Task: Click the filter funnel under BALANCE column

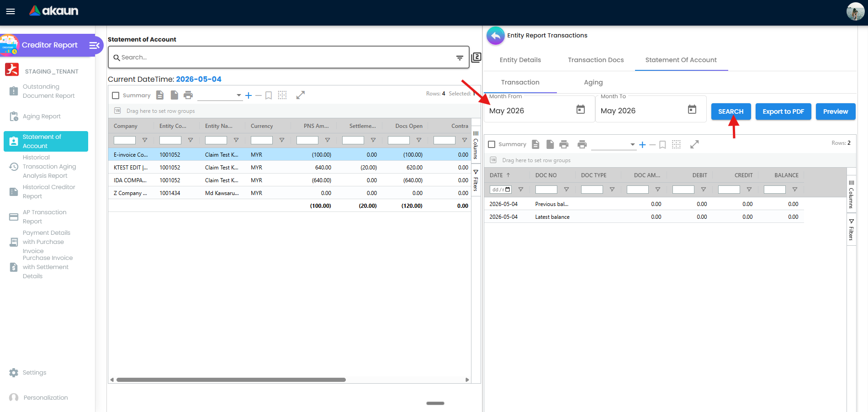Action: [795, 190]
